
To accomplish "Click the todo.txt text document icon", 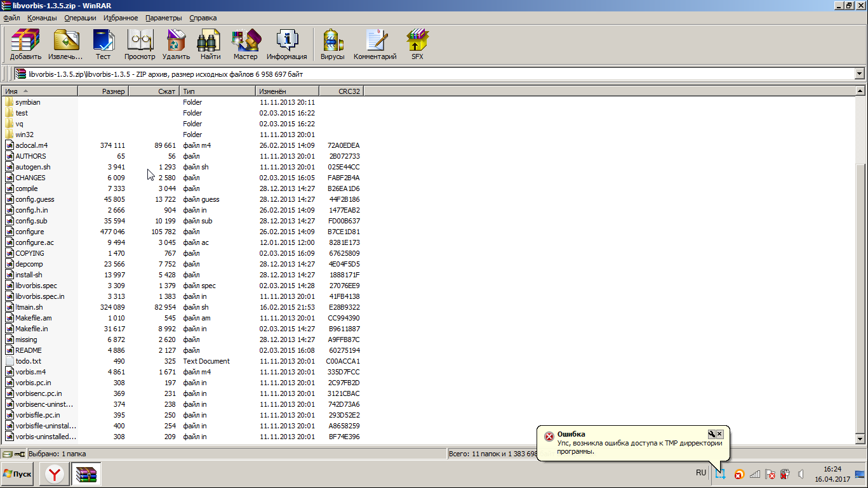I will pos(9,361).
